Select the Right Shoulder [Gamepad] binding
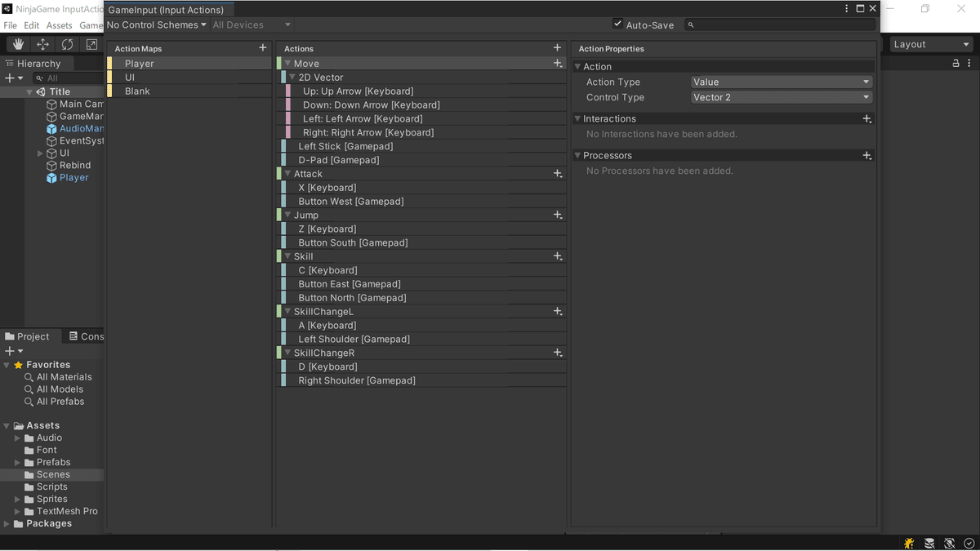This screenshot has width=980, height=551. [423, 380]
